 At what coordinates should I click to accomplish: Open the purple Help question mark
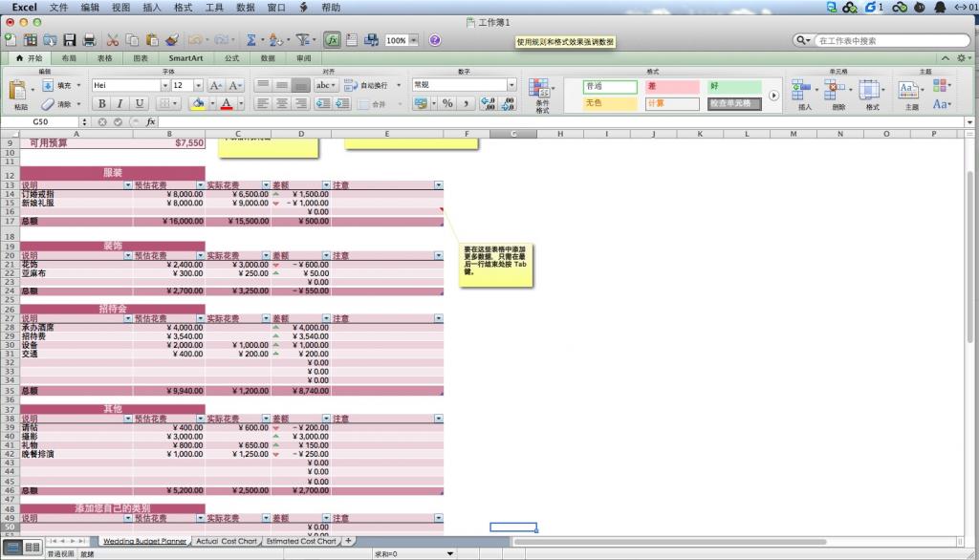coord(435,40)
